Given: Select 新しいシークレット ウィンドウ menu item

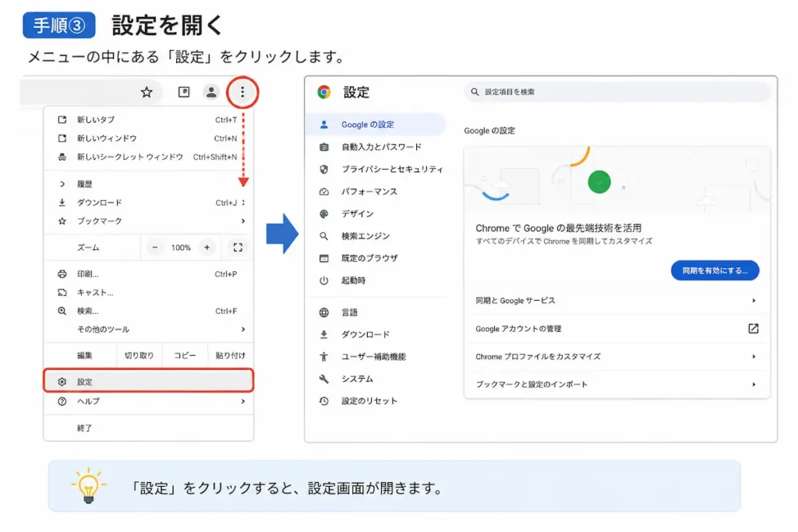Looking at the screenshot, I should (x=149, y=157).
